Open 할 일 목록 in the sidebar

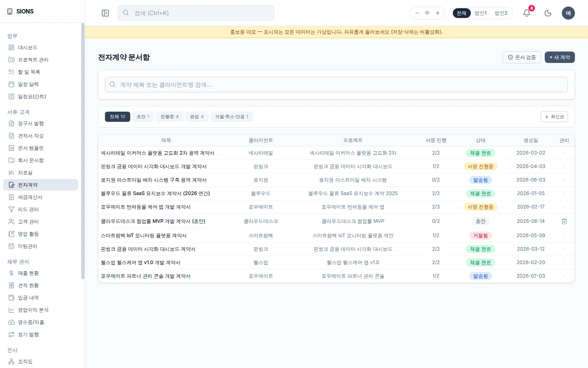pyautogui.click(x=40, y=72)
